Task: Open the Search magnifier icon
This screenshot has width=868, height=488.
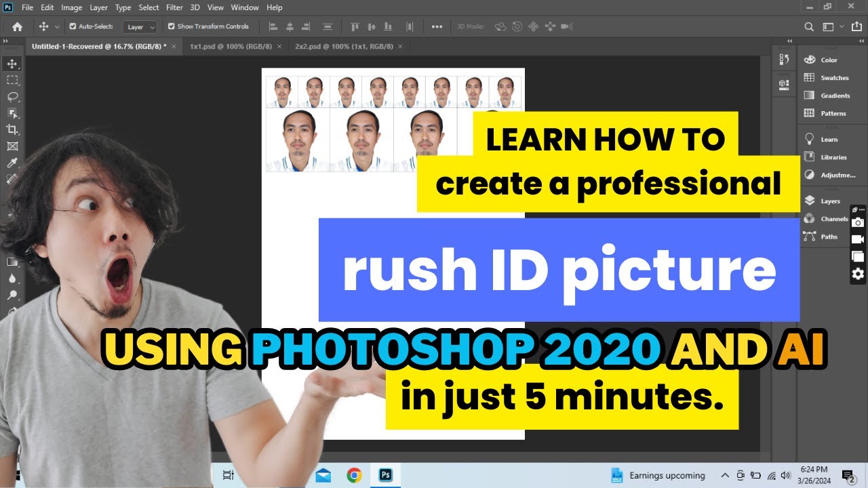Action: [x=808, y=26]
